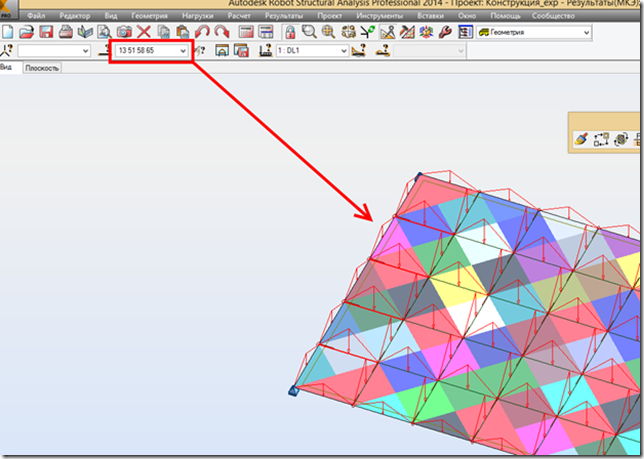Click the Zoom all icon with crosshair
This screenshot has width=644, height=459.
329,32
